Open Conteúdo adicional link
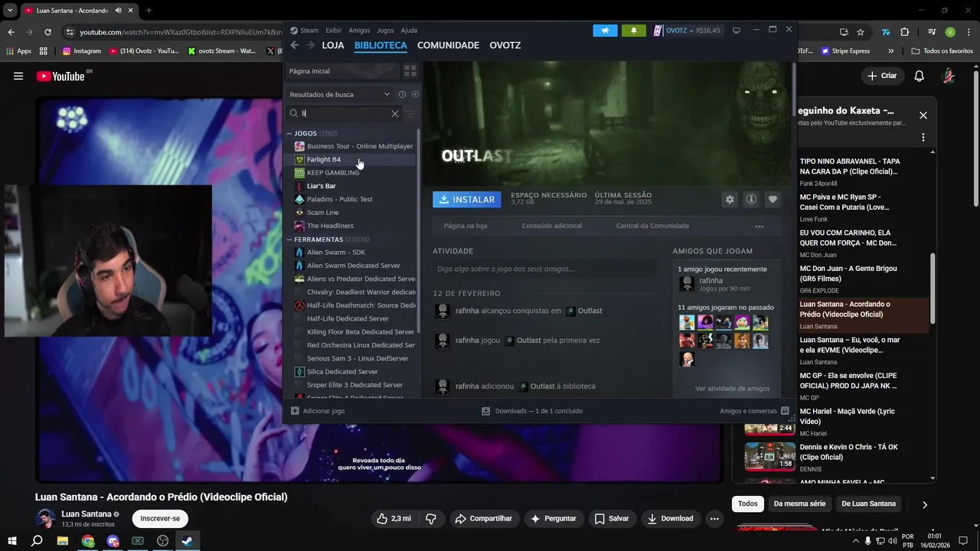Screen dimensions: 980x551 point(552,226)
